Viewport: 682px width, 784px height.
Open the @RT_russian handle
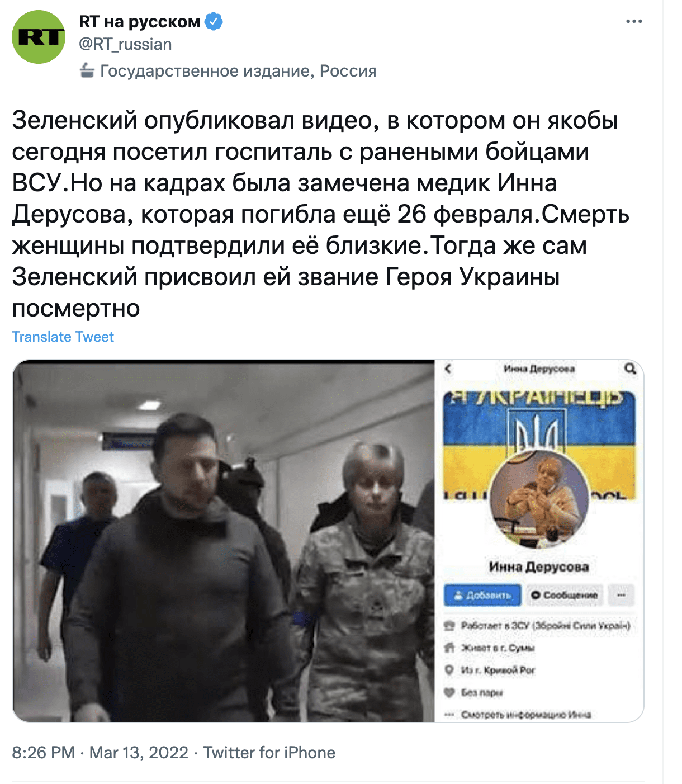125,44
